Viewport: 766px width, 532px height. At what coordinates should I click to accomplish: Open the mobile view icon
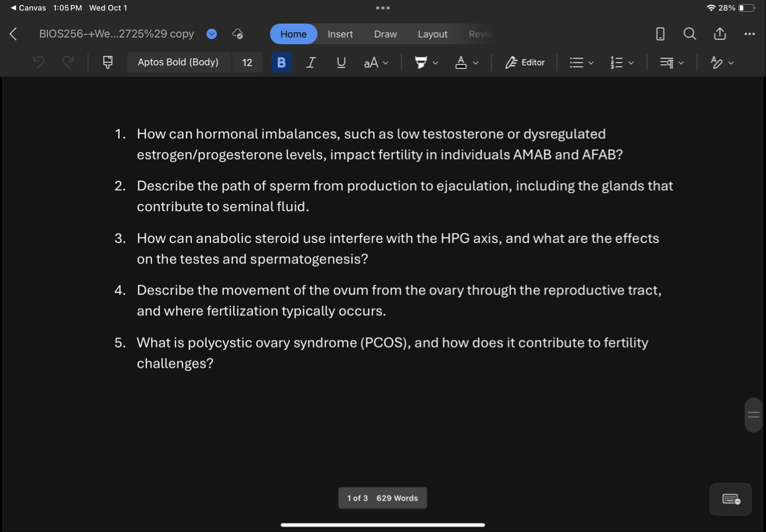(x=659, y=34)
